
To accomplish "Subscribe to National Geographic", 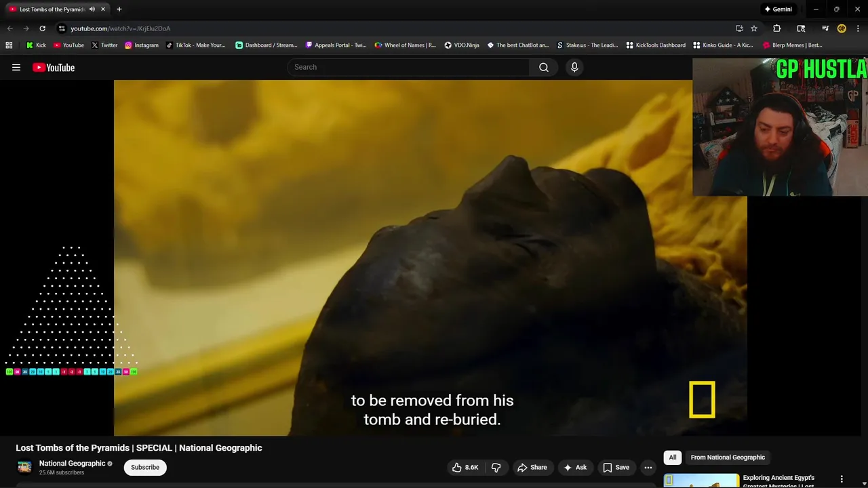I will click(145, 467).
